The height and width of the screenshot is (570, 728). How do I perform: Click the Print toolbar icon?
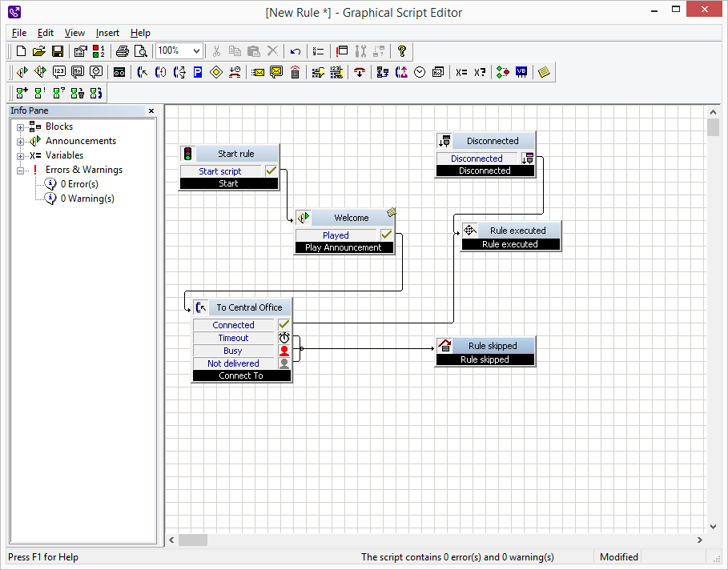pos(122,51)
